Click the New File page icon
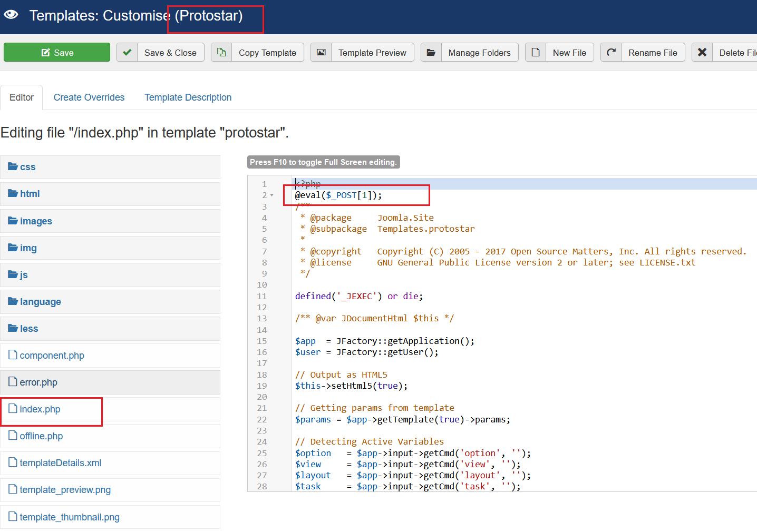The image size is (757, 532). click(536, 53)
